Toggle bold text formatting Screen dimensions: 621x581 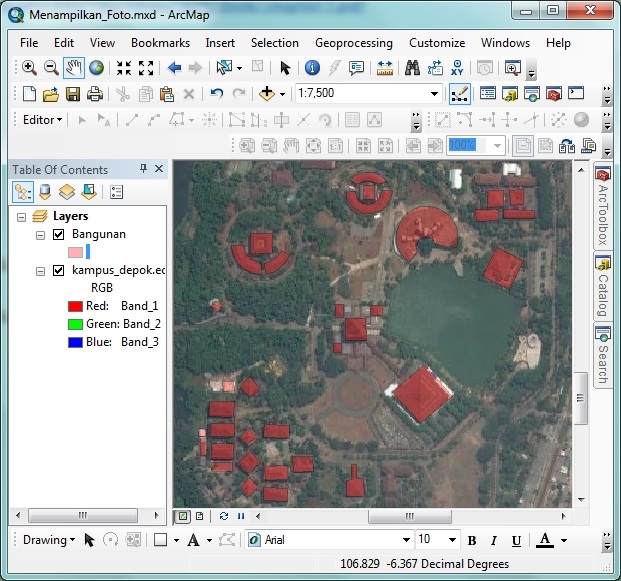[471, 540]
